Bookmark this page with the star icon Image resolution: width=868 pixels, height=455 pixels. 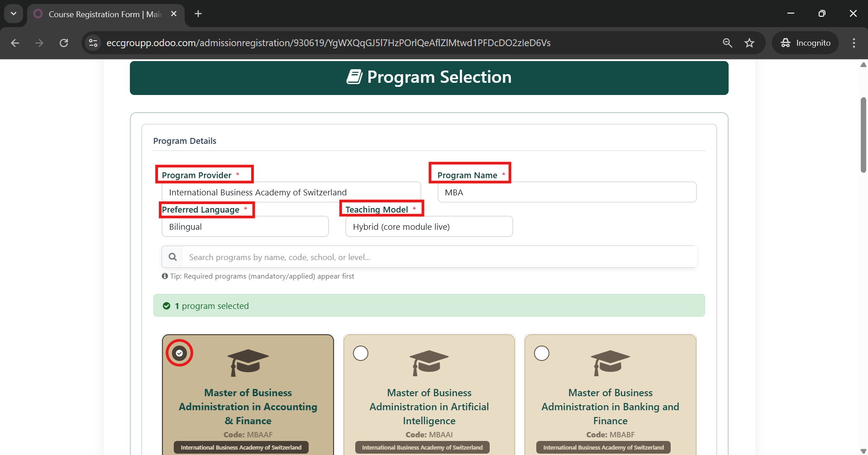(x=749, y=43)
